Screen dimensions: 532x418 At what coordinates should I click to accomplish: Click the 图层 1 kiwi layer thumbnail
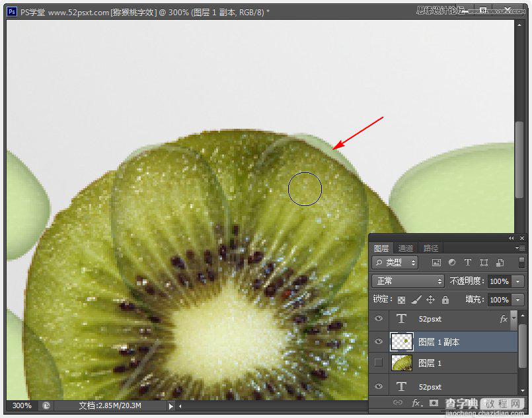[402, 363]
